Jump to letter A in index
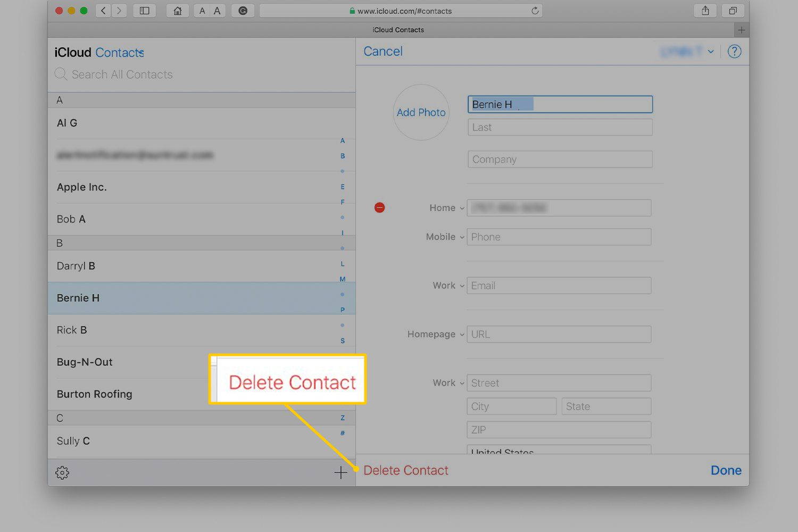The height and width of the screenshot is (532, 798). pos(343,141)
